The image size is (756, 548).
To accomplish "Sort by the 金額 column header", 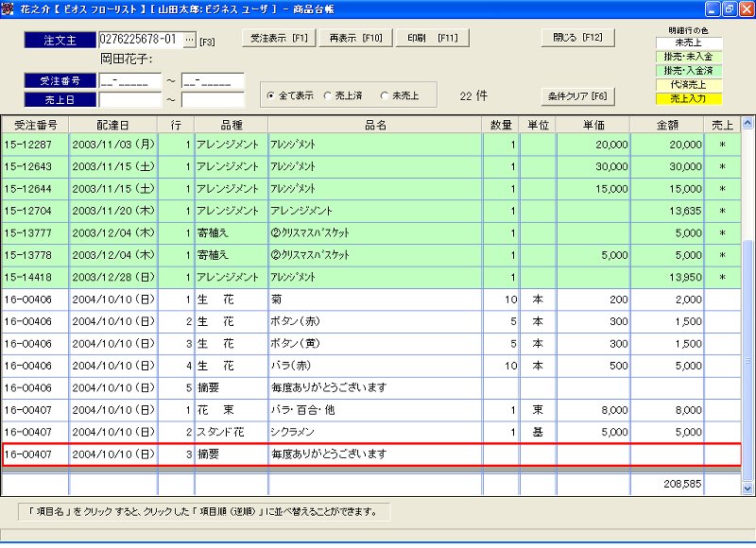I will coord(667,125).
